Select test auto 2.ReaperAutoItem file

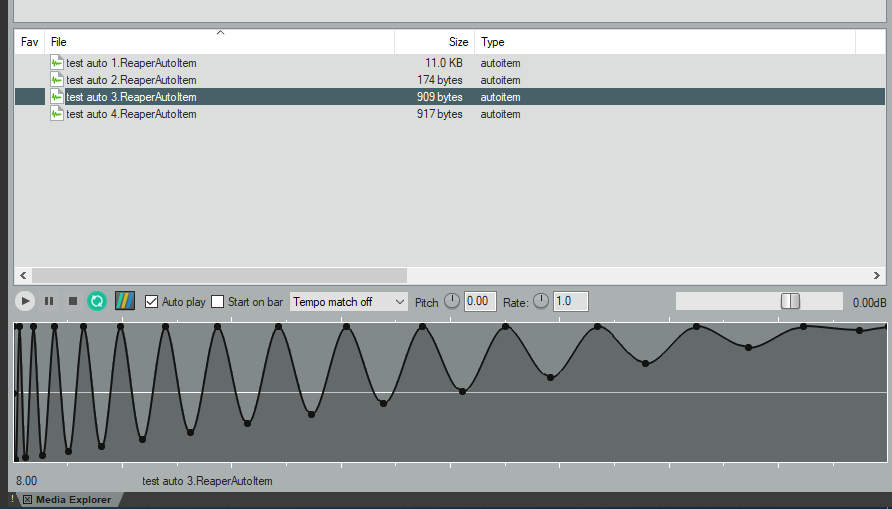pos(131,80)
